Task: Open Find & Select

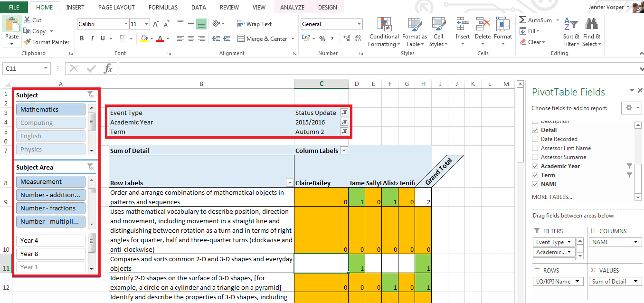Action: click(592, 32)
